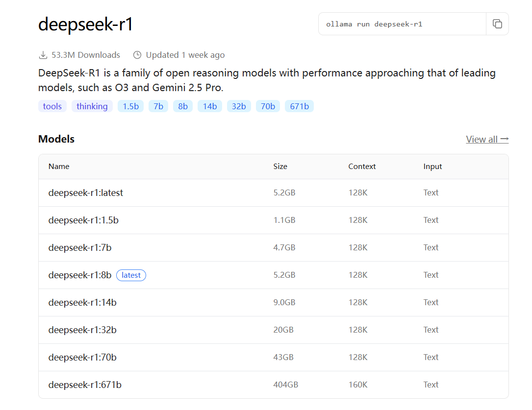This screenshot has width=532, height=410.
Task: Click the 671b size tag
Action: click(x=299, y=106)
